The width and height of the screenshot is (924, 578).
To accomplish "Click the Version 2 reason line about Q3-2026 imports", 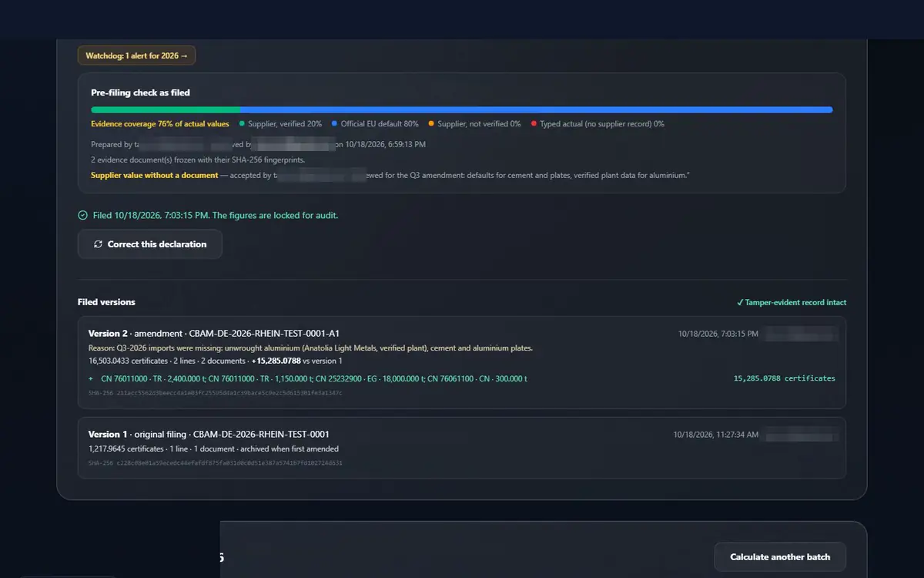I will click(x=310, y=348).
